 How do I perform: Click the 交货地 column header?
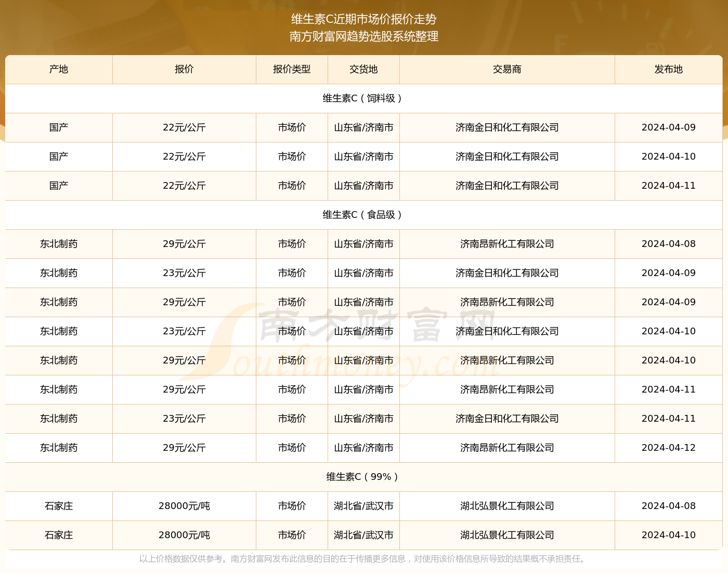(x=363, y=69)
